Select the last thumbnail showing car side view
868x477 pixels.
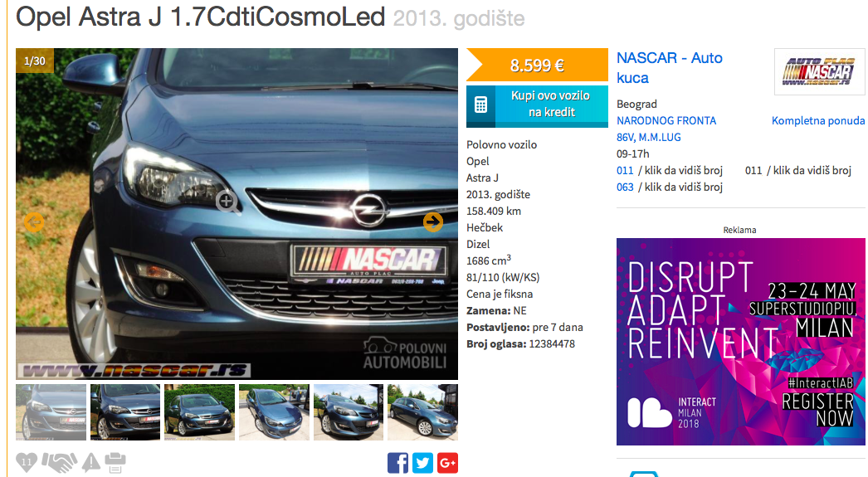point(422,412)
